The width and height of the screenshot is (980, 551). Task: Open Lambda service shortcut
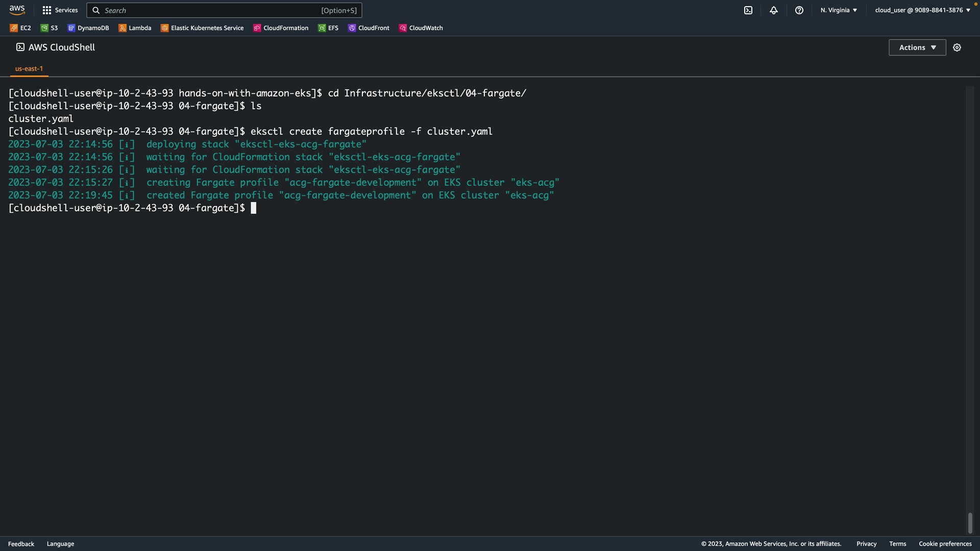[135, 28]
